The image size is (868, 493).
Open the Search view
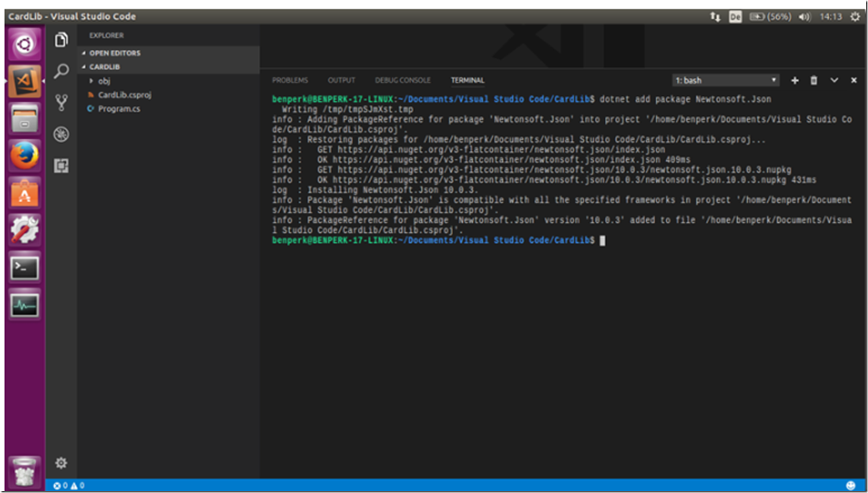[61, 71]
